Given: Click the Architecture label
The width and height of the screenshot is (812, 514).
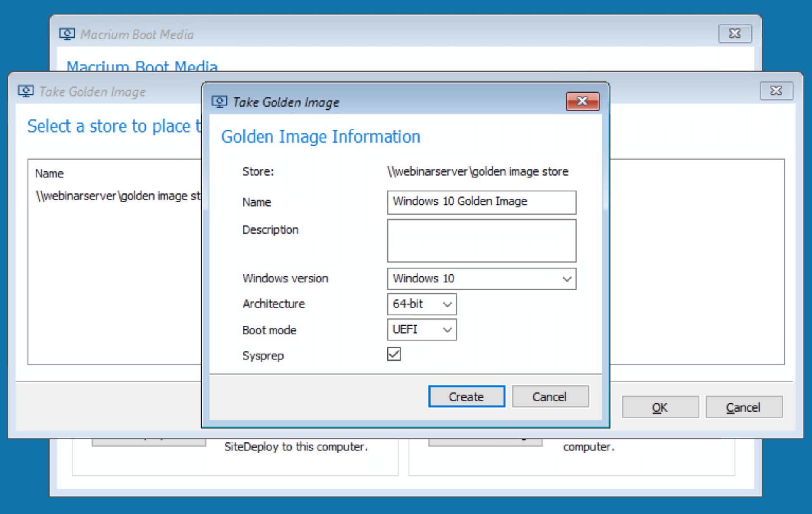Looking at the screenshot, I should tap(273, 304).
